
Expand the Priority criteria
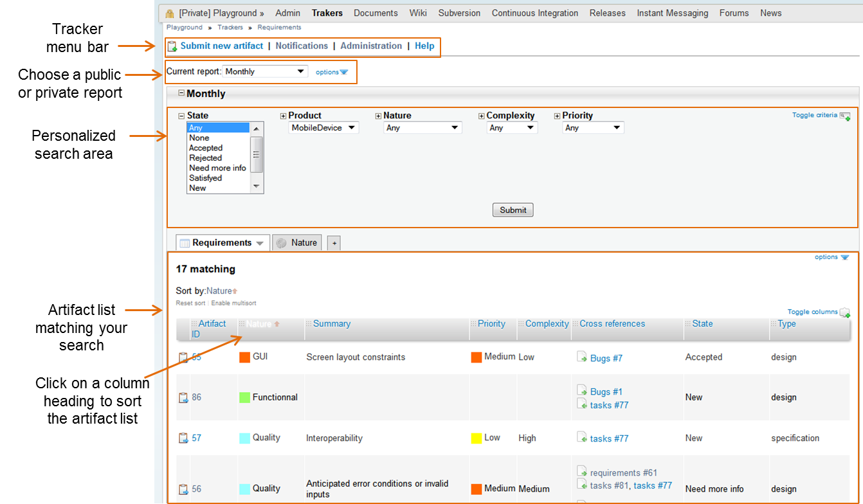pyautogui.click(x=557, y=116)
